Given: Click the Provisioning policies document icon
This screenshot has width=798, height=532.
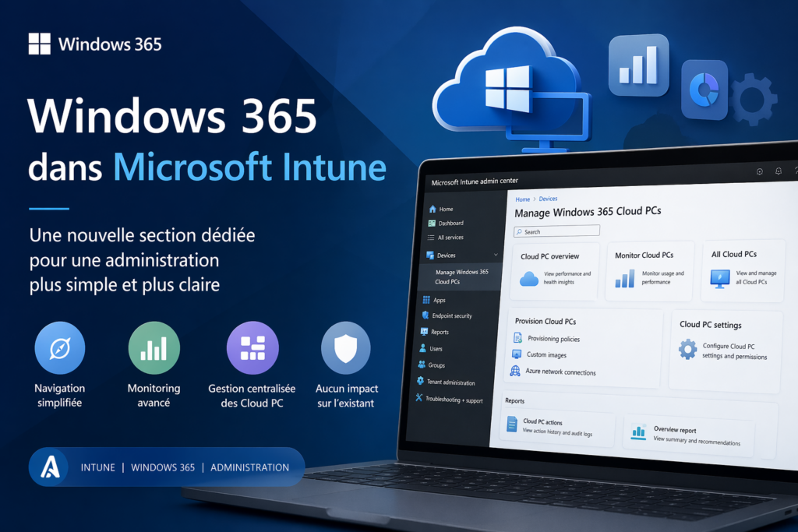Looking at the screenshot, I should point(517,337).
